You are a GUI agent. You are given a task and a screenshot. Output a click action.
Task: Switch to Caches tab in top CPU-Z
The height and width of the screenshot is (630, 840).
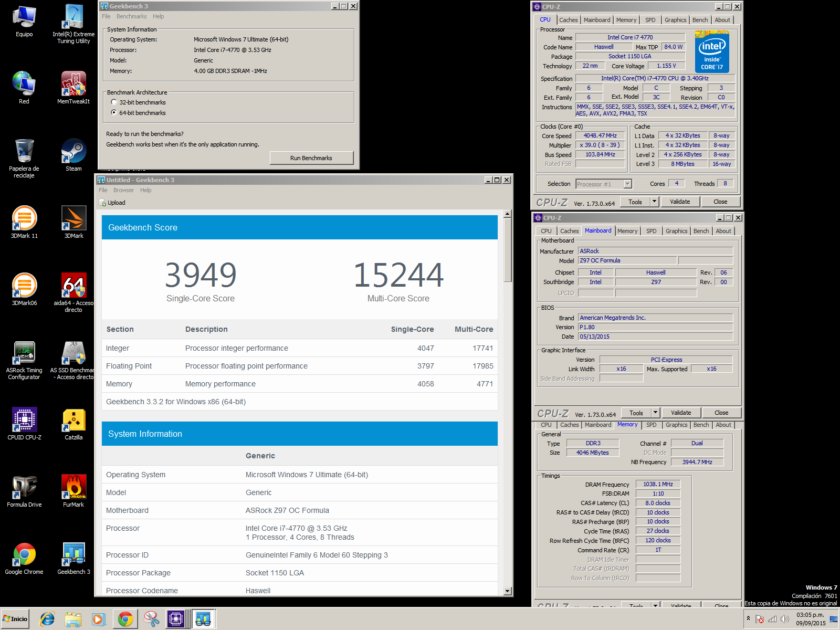click(x=568, y=20)
